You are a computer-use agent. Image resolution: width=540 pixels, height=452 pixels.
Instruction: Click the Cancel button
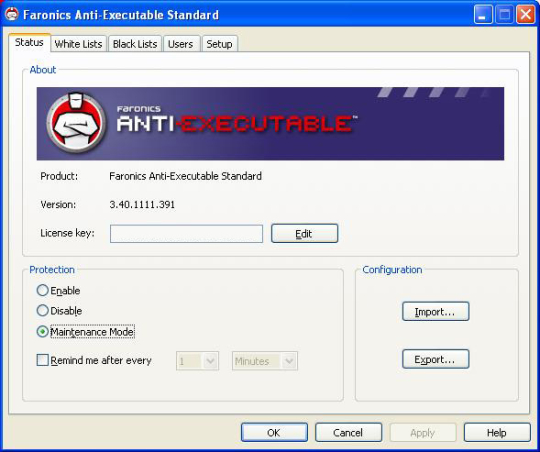[349, 432]
